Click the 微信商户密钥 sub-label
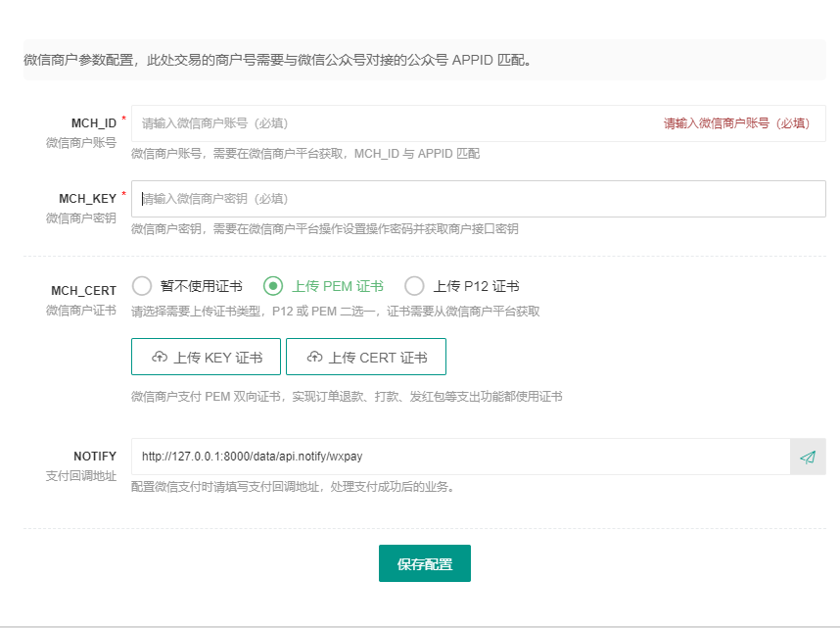 [x=81, y=218]
